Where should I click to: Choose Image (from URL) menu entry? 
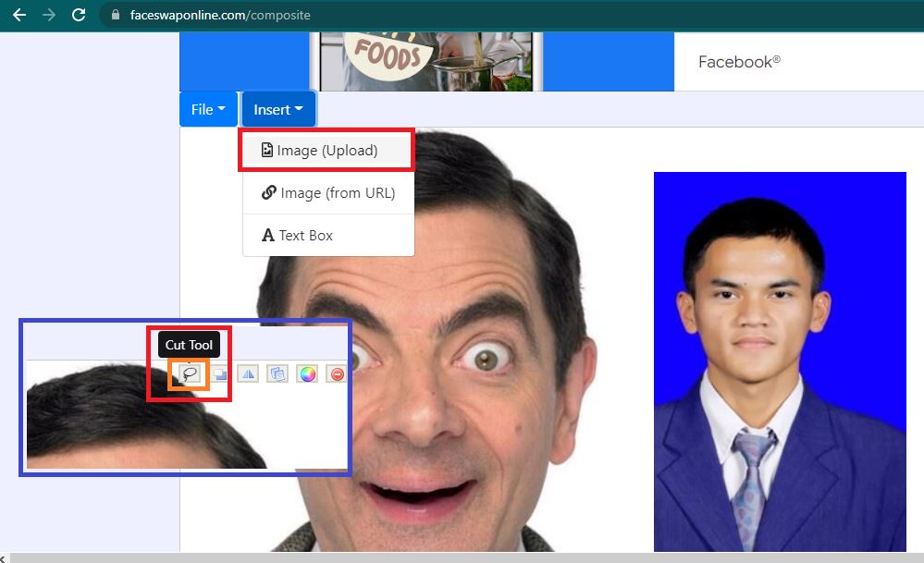328,193
